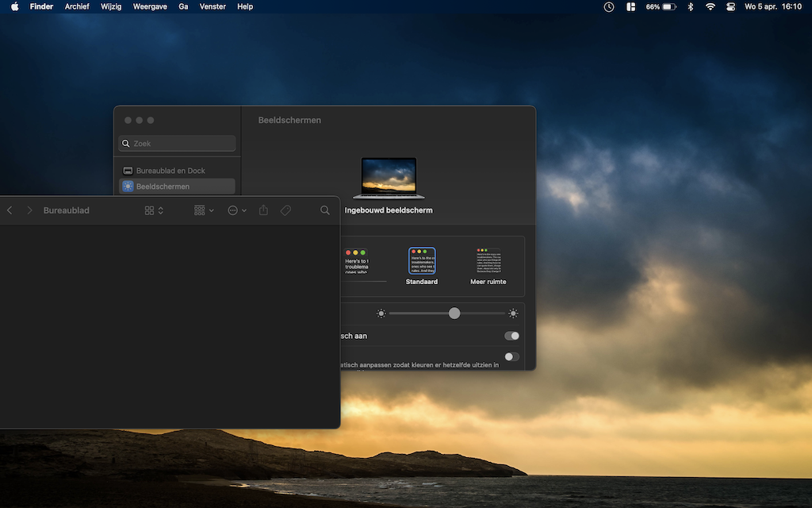Viewport: 812px width, 508px height.
Task: Open the Wi-Fi status menu
Action: (x=710, y=6)
